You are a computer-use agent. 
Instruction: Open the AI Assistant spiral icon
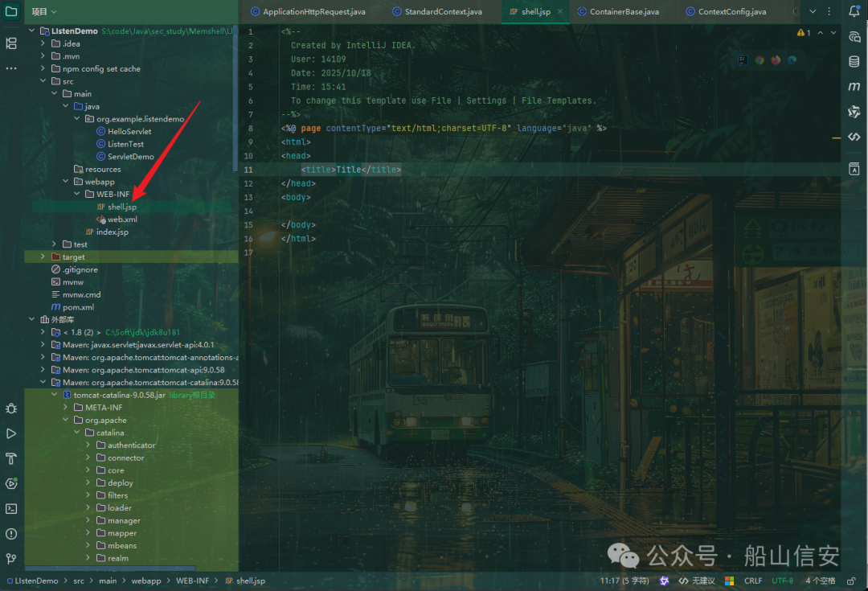(x=854, y=36)
